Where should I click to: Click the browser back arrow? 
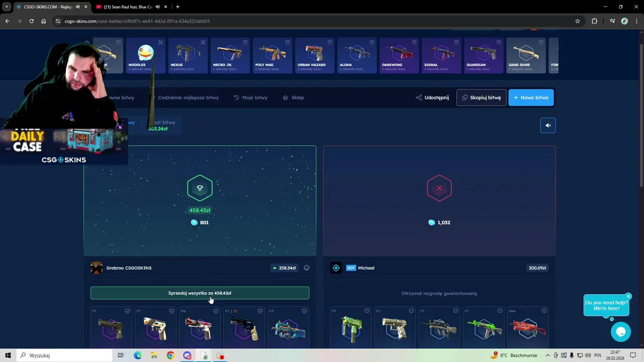pos(7,21)
